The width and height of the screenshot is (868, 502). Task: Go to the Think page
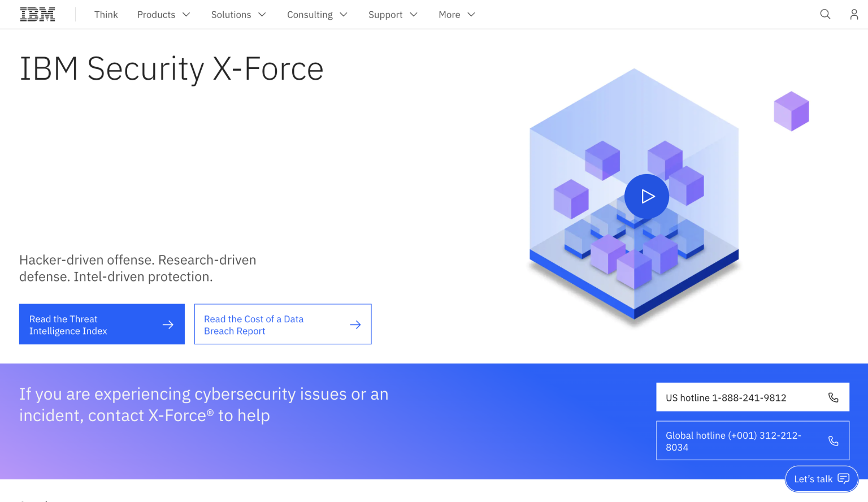(106, 15)
